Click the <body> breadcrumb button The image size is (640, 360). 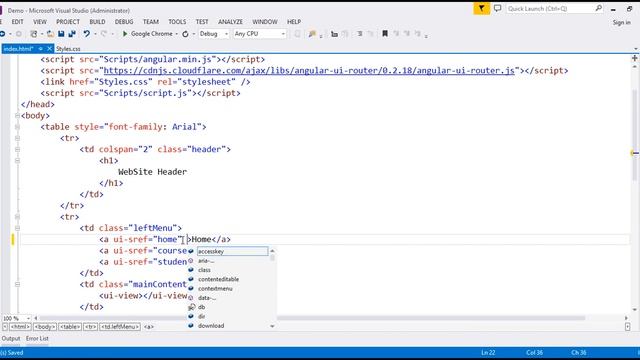pyautogui.click(x=44, y=327)
